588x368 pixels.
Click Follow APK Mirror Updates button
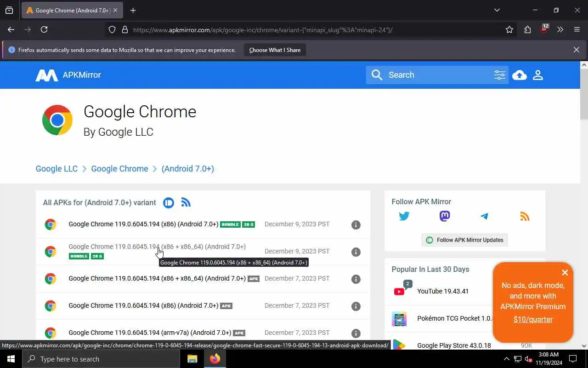[464, 240]
